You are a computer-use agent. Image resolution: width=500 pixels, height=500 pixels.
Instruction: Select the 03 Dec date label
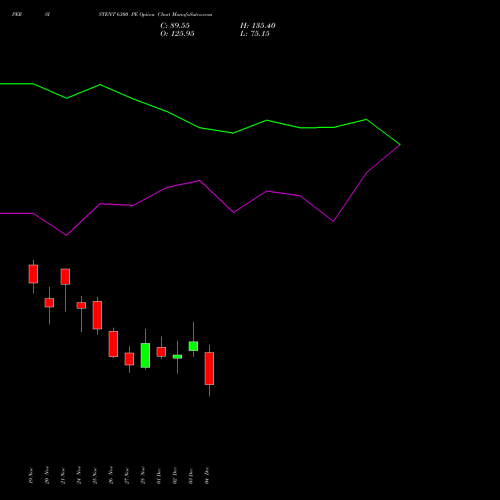(x=191, y=475)
